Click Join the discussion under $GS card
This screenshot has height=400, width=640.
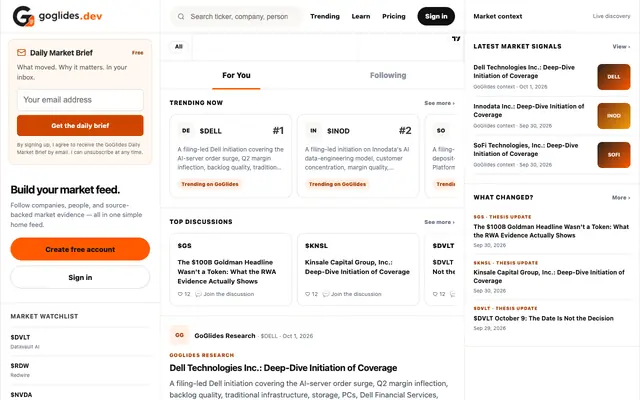tap(229, 294)
